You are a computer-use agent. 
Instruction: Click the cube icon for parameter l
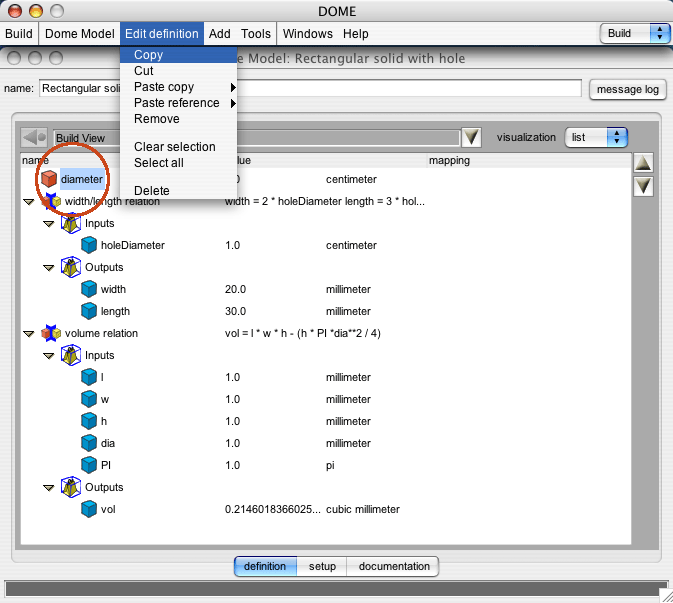click(89, 377)
